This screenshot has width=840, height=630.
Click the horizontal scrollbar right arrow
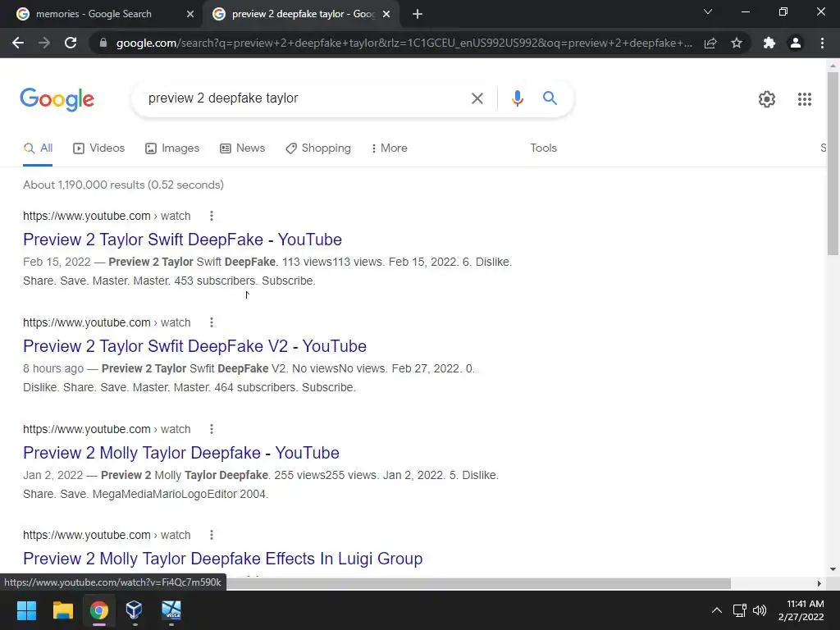pyautogui.click(x=819, y=583)
